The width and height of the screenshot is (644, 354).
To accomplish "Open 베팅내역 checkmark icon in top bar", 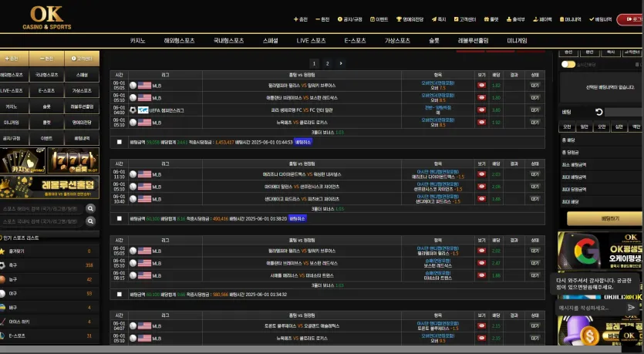I will click(592, 19).
